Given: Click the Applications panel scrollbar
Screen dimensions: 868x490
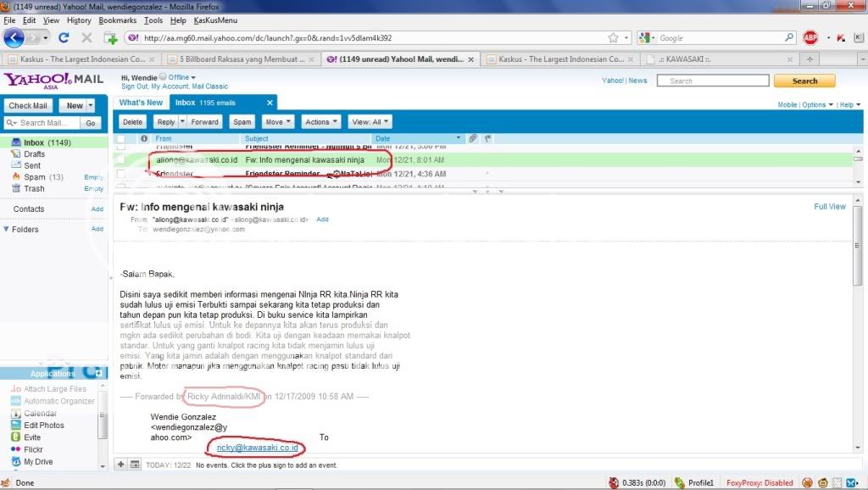Looking at the screenshot, I should pos(103,426).
